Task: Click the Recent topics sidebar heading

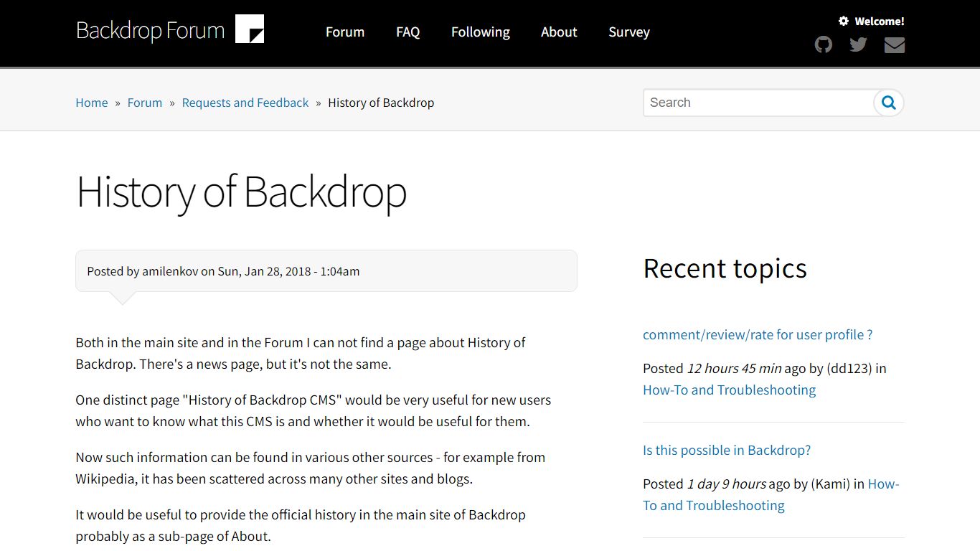Action: coord(725,268)
